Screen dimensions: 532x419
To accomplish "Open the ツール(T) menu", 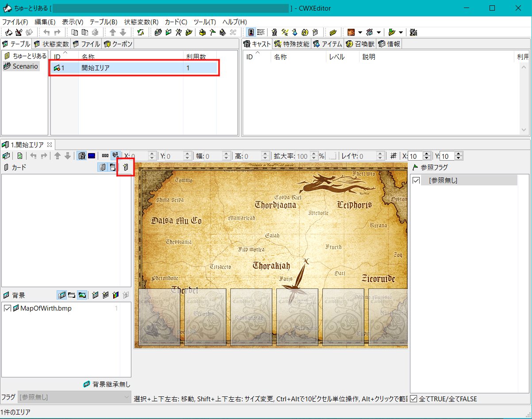I will (x=205, y=22).
